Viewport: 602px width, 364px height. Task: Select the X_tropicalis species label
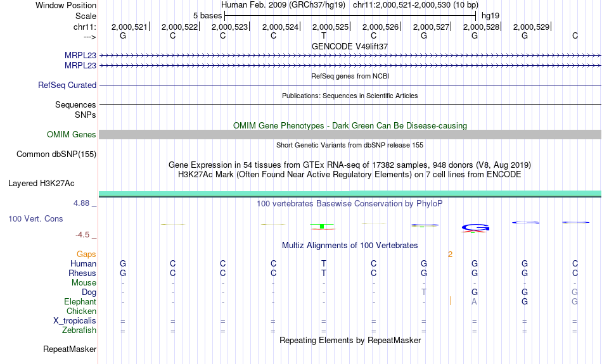(75, 321)
